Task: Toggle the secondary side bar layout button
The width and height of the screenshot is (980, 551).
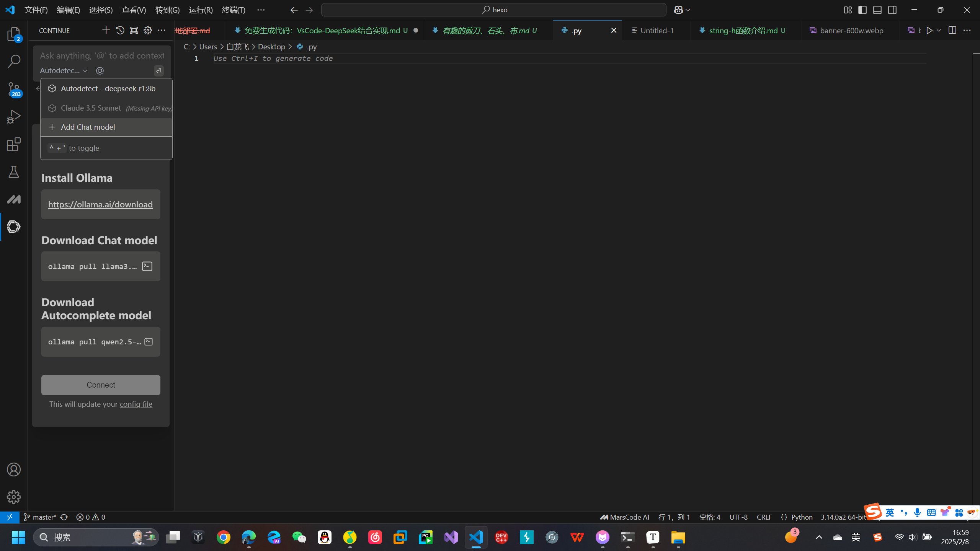Action: 892,10
